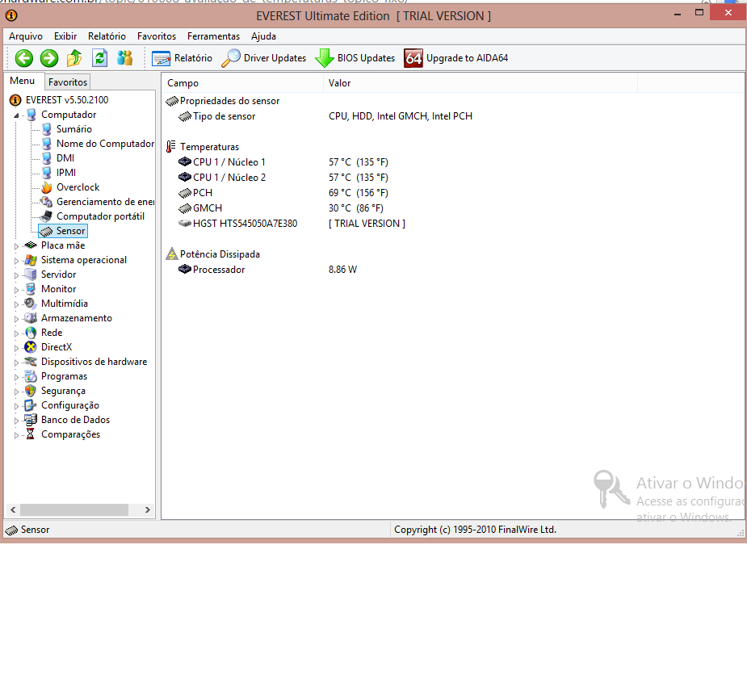The width and height of the screenshot is (747, 700).
Task: Switch to the Favoritos tab in the side panel
Action: (x=68, y=82)
